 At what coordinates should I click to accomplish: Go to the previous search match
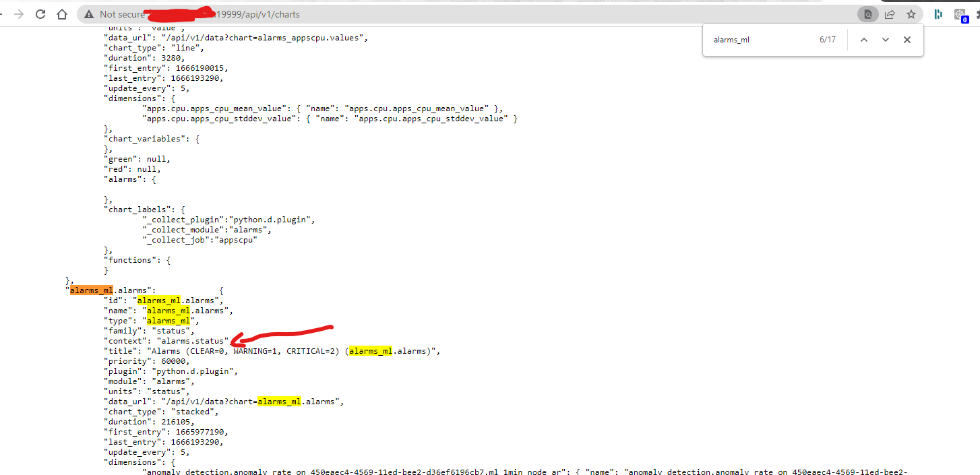click(863, 39)
